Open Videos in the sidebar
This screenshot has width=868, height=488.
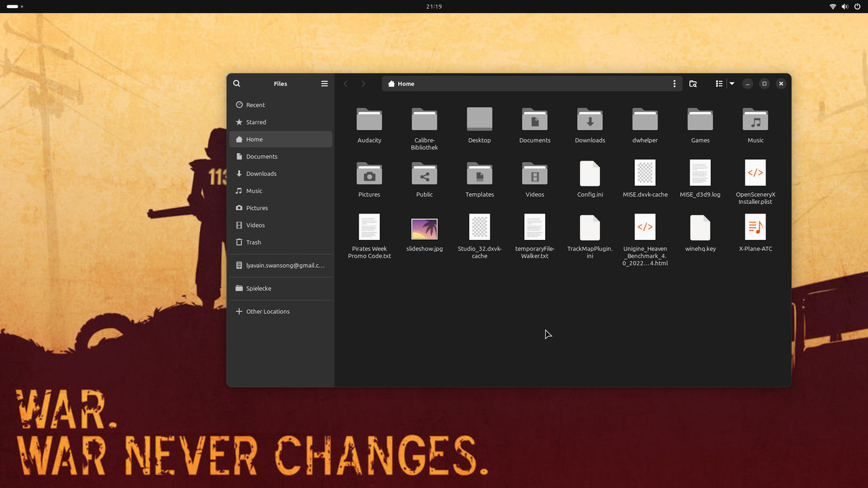[281, 225]
